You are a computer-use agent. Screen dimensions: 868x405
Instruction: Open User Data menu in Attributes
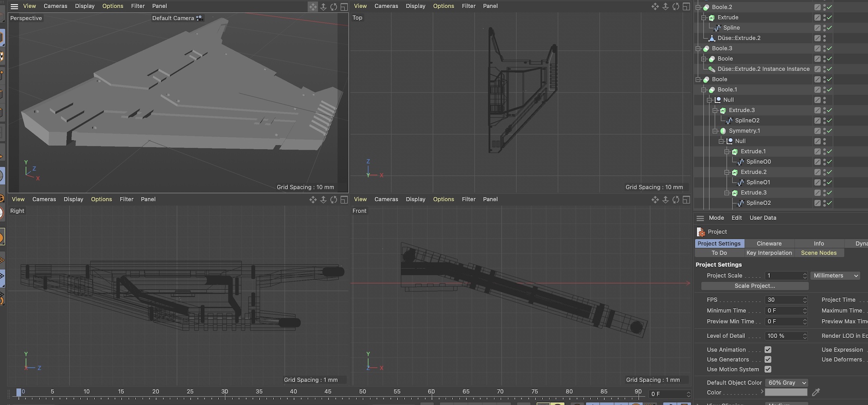(x=763, y=218)
